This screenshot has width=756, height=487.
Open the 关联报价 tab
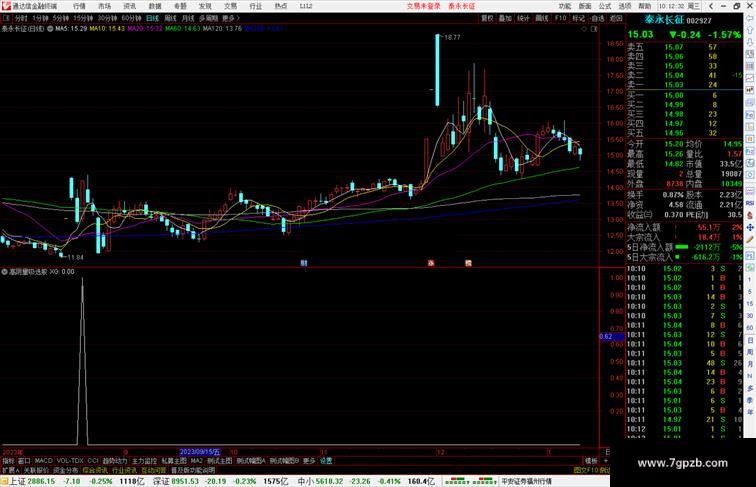(36, 470)
